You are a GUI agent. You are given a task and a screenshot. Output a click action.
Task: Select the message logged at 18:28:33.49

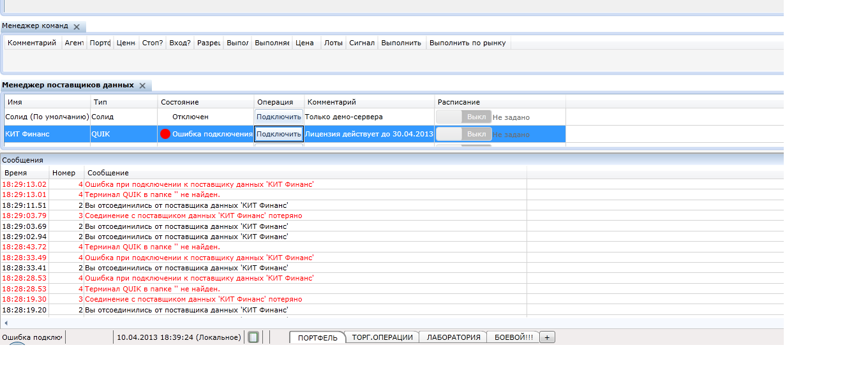tap(264, 258)
